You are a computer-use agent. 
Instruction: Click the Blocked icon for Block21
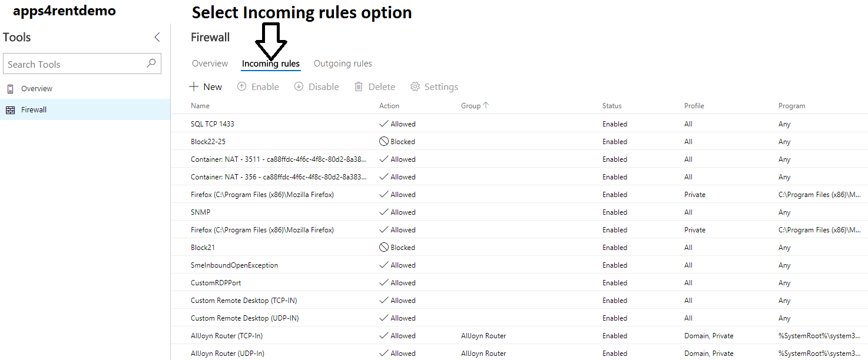(x=384, y=248)
